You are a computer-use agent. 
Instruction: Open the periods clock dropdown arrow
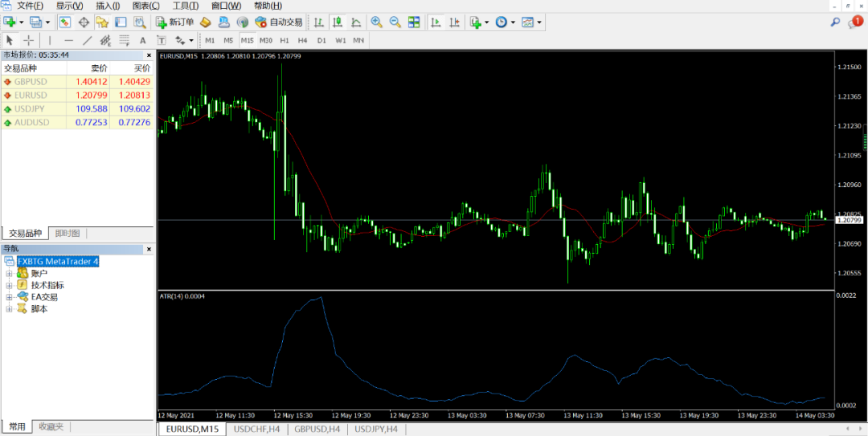click(x=513, y=22)
